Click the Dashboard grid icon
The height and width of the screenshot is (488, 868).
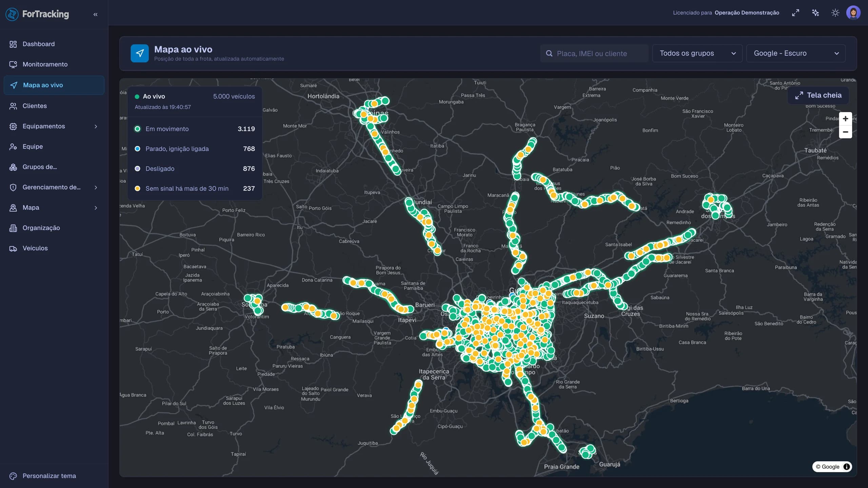coord(13,44)
